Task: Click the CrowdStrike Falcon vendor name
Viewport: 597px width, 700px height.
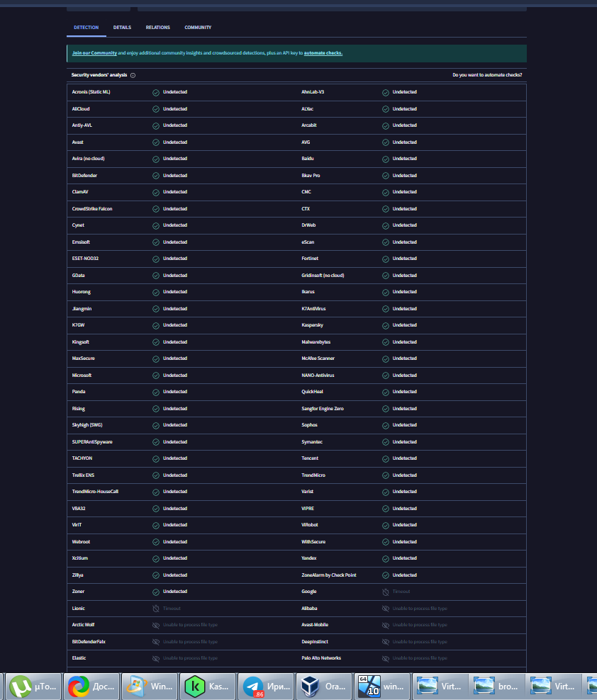Action: [92, 209]
